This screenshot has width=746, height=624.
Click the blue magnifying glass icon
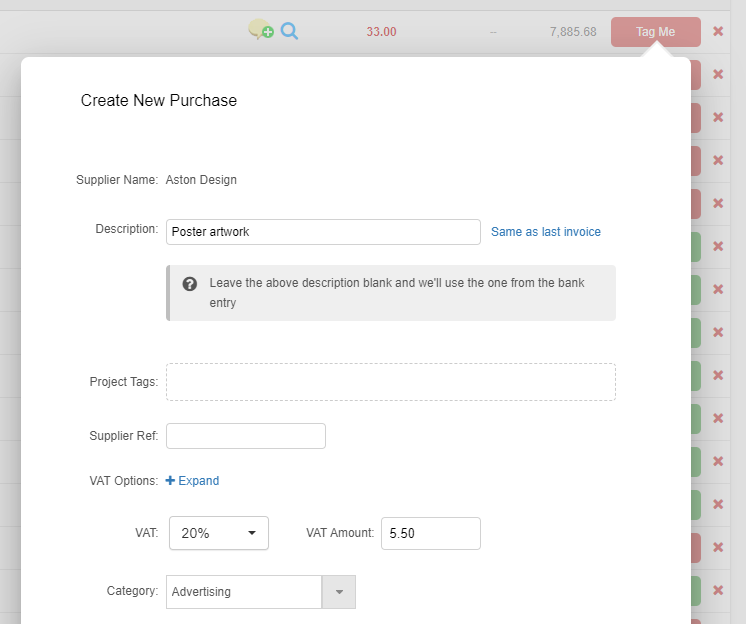click(289, 31)
